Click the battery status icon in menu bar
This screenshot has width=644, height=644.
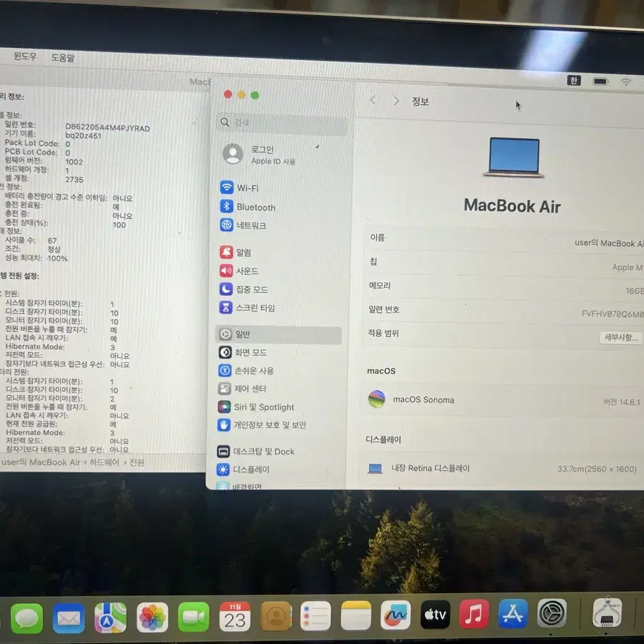pos(600,82)
